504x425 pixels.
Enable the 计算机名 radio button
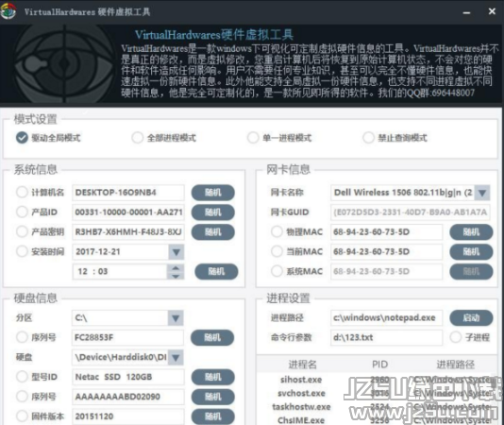coord(22,193)
